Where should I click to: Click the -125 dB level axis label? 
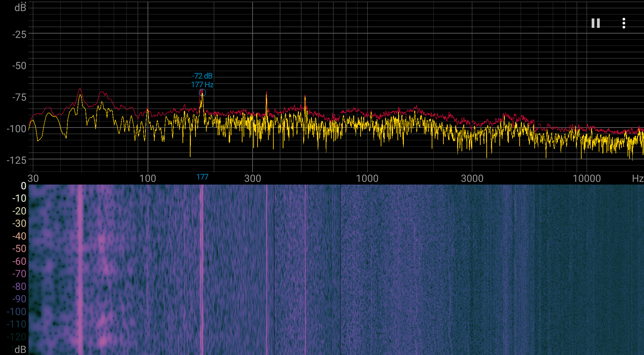click(x=16, y=160)
